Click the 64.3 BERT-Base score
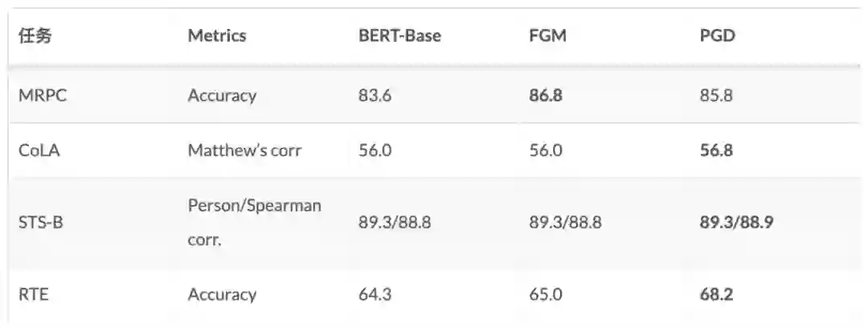 pyautogui.click(x=375, y=294)
